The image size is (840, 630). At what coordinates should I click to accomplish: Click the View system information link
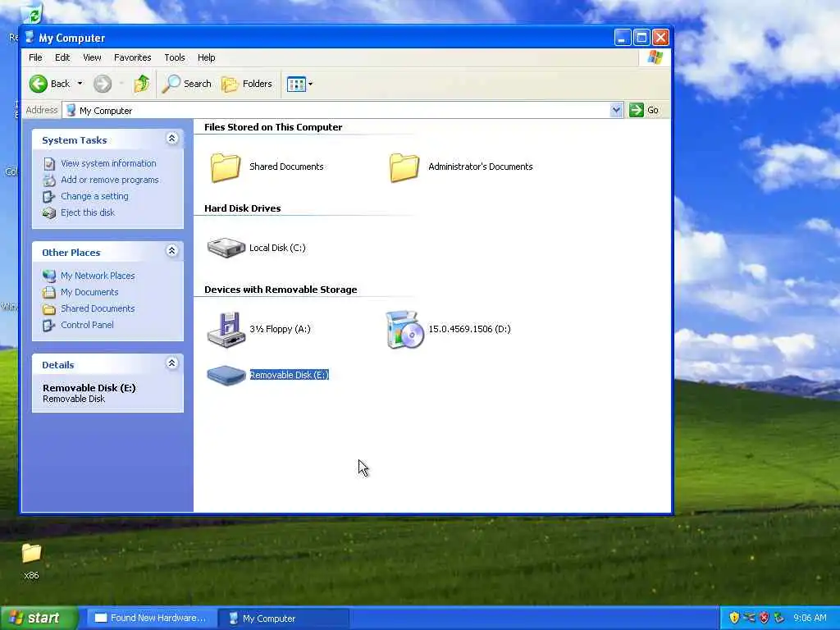tap(108, 163)
